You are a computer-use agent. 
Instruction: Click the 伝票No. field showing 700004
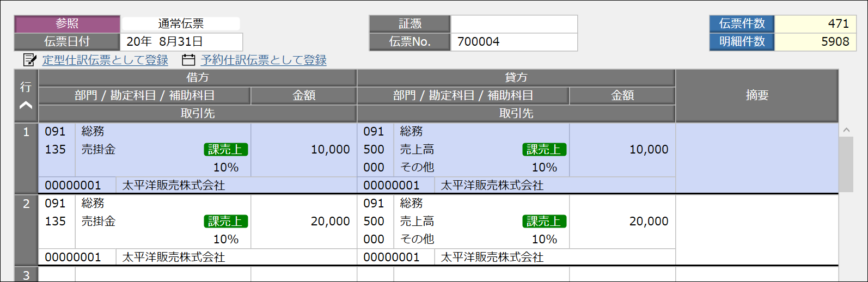[x=514, y=42]
